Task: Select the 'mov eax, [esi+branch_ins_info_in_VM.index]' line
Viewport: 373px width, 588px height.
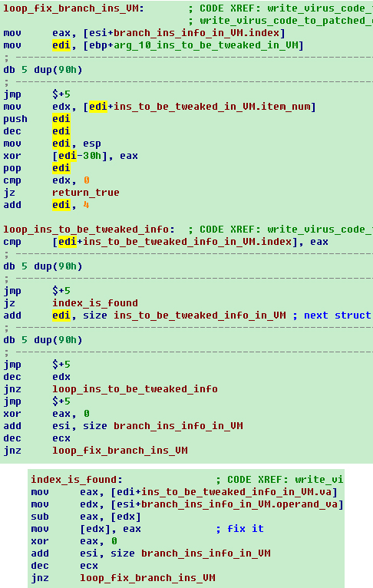Action: pyautogui.click(x=144, y=33)
